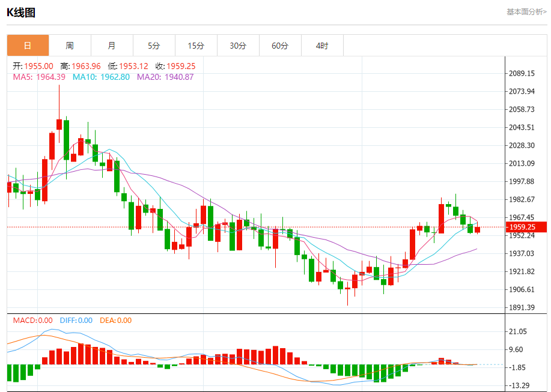The width and height of the screenshot is (551, 392).
Task: Click the 高:1963.96 high price
Action: tap(81, 66)
